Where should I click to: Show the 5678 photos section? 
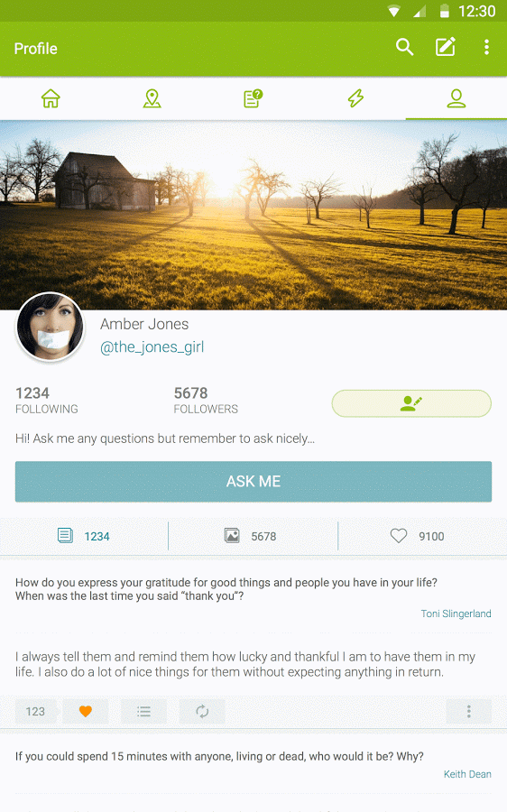(x=253, y=536)
